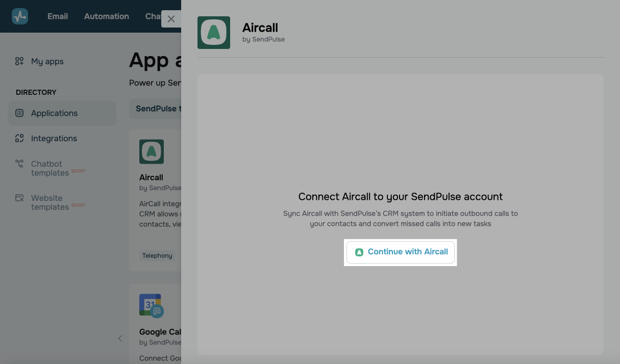The height and width of the screenshot is (364, 620).
Task: Click the Telephony tag on Aircall card
Action: click(157, 255)
